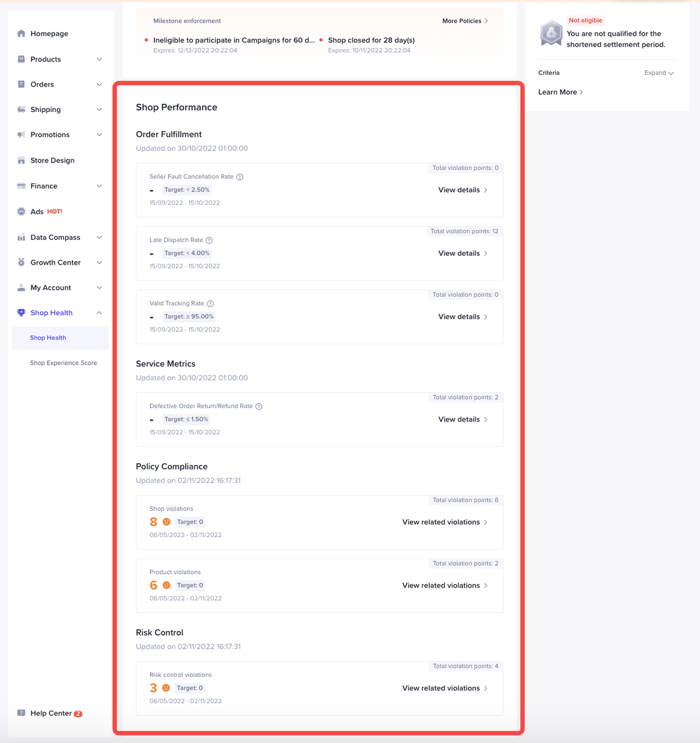Screen dimensions: 700x743
Task: Click info icon next to Late Dispatch Rate
Action: [210, 240]
